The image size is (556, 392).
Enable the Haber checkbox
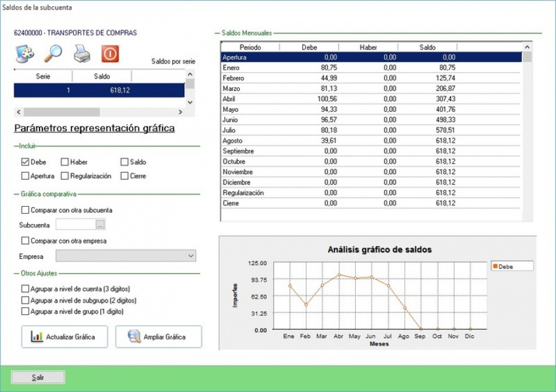coord(65,162)
